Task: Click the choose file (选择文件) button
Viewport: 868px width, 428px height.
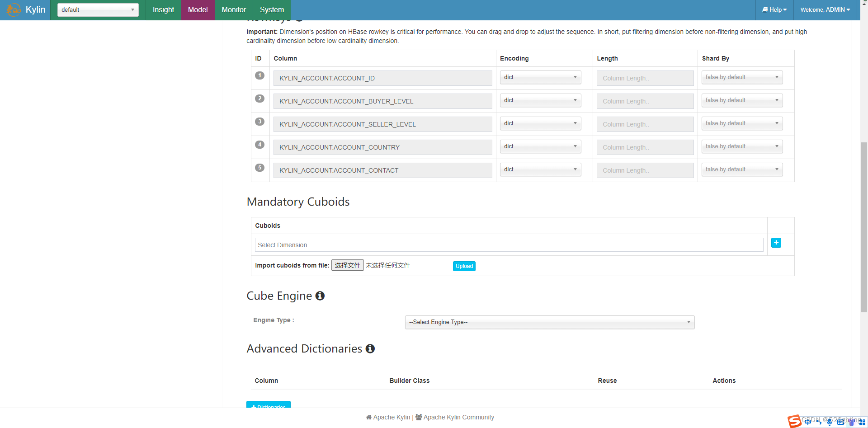Action: point(348,265)
